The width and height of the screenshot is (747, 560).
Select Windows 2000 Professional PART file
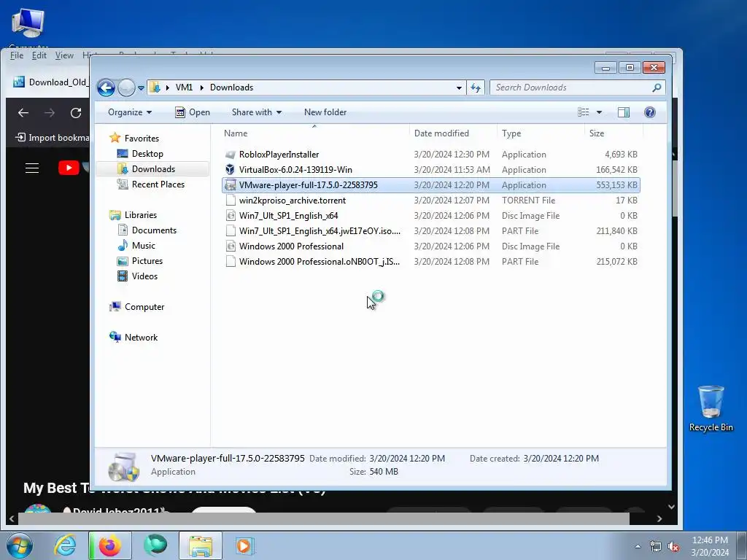pos(431,262)
